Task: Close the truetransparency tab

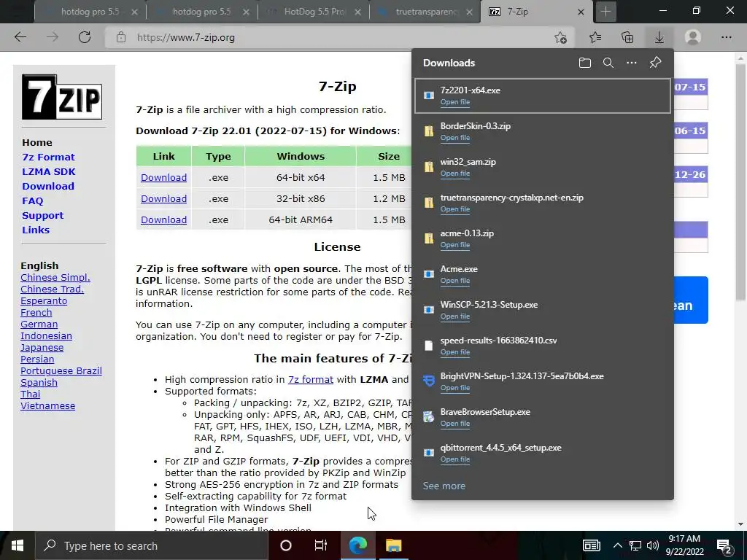Action: pyautogui.click(x=469, y=12)
